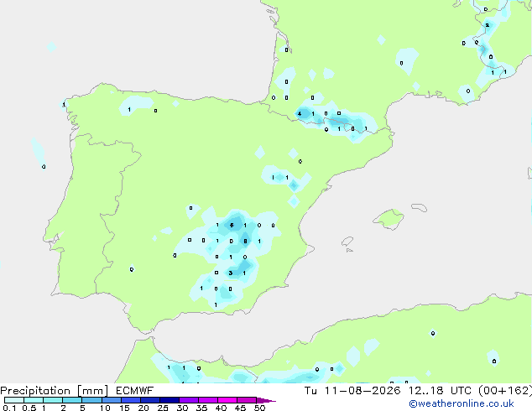Screen dimensions: 532x411
Task: Click the legend label '10'
Action: [105, 408]
